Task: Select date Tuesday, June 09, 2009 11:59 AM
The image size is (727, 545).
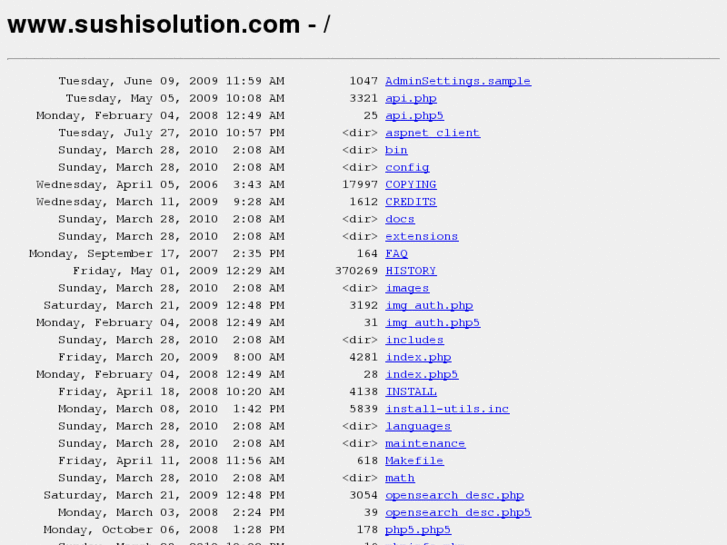Action: (x=171, y=81)
